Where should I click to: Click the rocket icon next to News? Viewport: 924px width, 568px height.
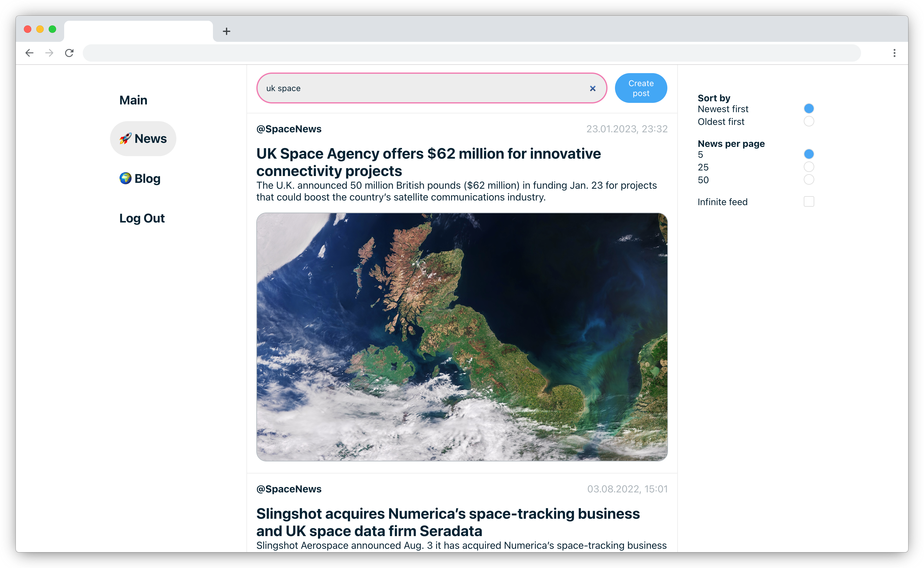click(x=125, y=139)
